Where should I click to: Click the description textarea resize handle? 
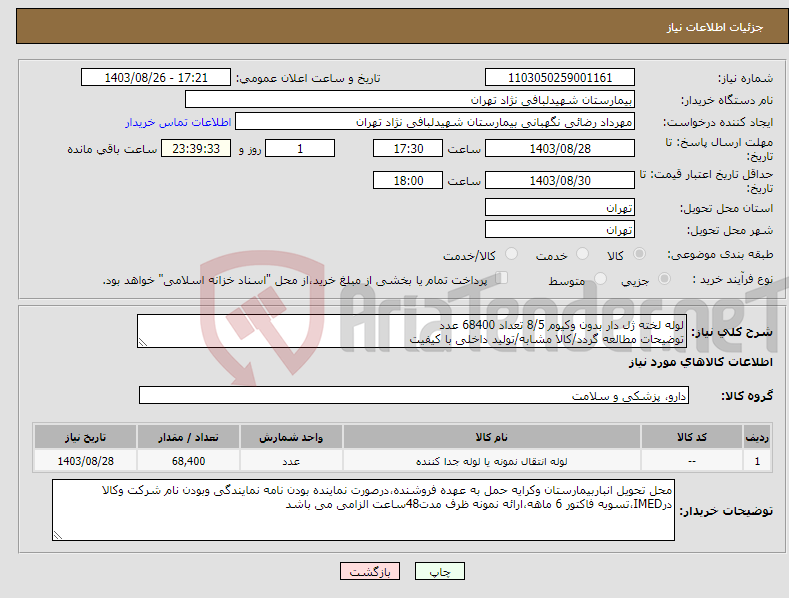tap(143, 342)
